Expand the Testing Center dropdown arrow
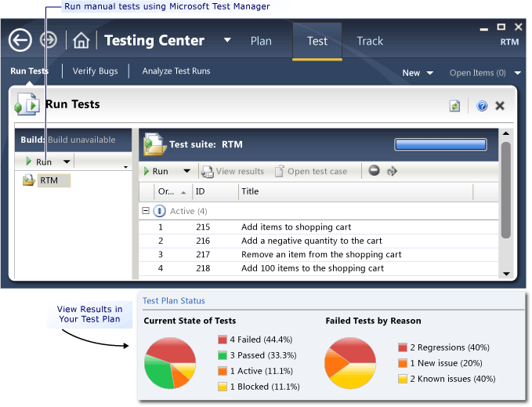532x407 pixels. pos(227,40)
